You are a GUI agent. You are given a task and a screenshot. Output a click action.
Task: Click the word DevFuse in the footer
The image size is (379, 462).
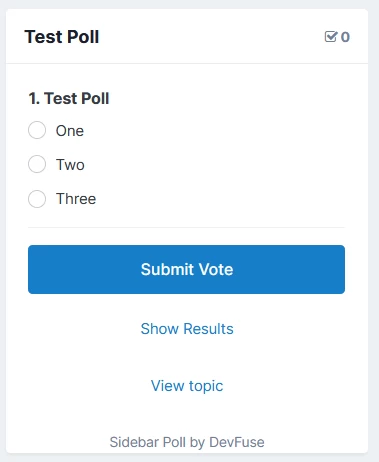[x=237, y=442]
